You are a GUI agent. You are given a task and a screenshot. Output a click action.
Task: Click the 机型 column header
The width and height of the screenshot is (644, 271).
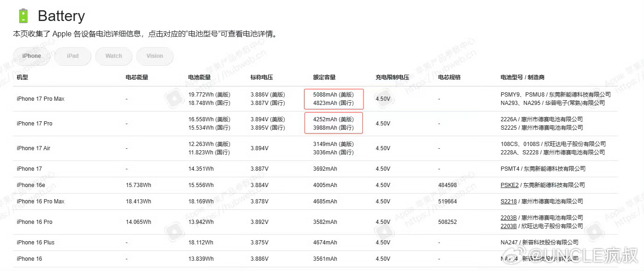(x=22, y=77)
